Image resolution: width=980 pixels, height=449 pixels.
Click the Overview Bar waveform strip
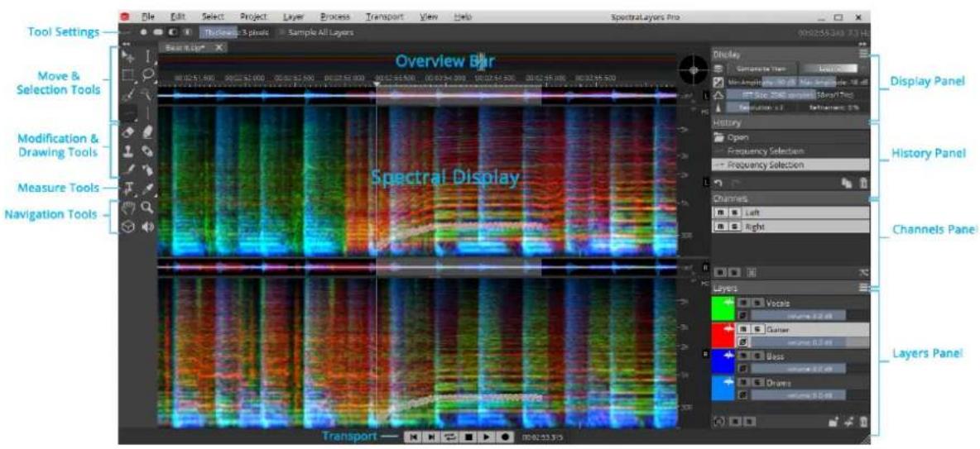tap(417, 60)
